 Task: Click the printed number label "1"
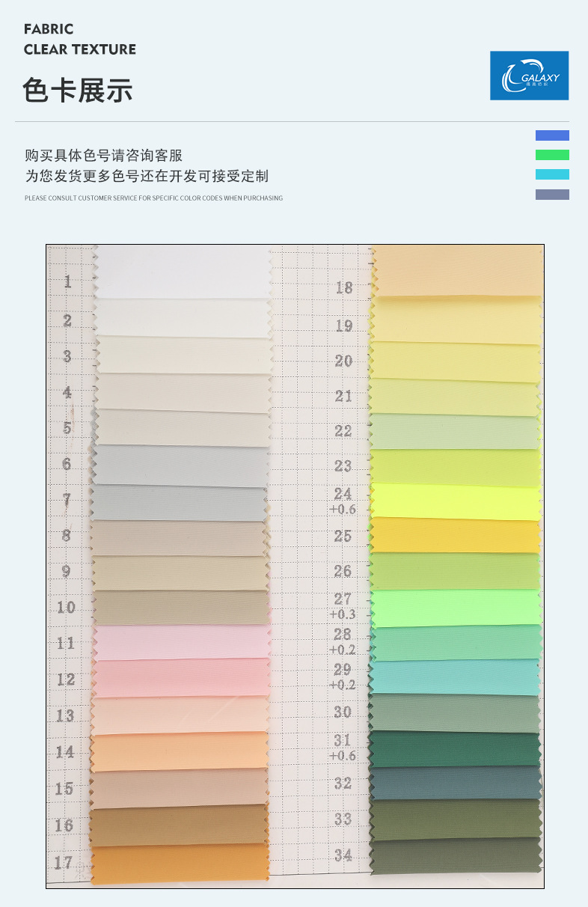(68, 282)
